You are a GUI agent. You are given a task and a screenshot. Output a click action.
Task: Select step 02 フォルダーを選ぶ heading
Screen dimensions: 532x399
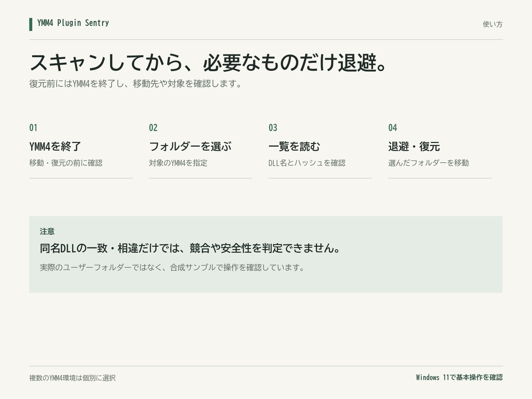coord(190,147)
